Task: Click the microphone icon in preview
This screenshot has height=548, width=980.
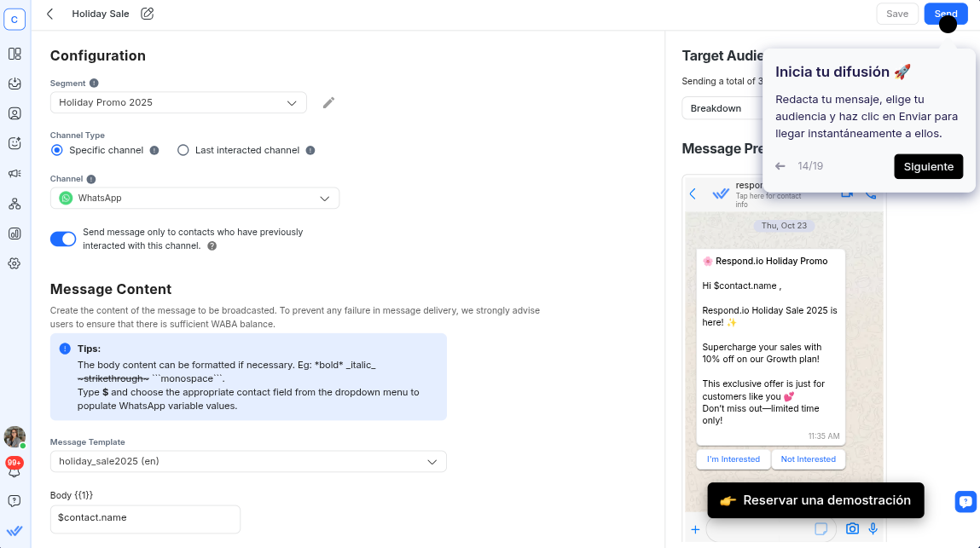Action: [x=873, y=528]
